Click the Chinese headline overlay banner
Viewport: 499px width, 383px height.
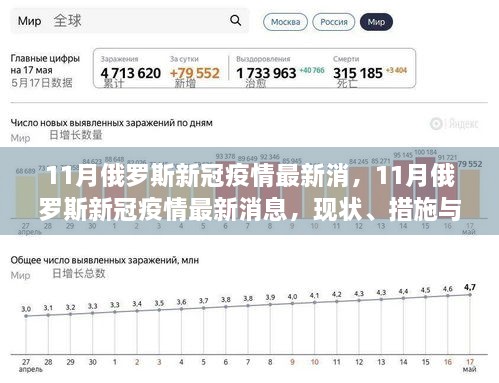coord(249,191)
